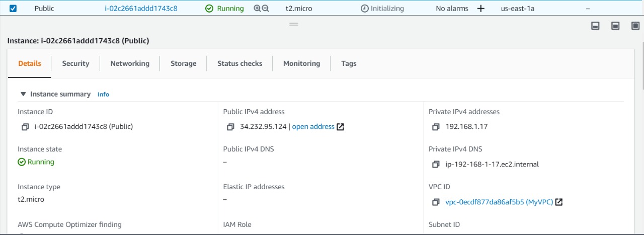
Task: Uncheck the Public instance row checkbox
Action: [13, 9]
